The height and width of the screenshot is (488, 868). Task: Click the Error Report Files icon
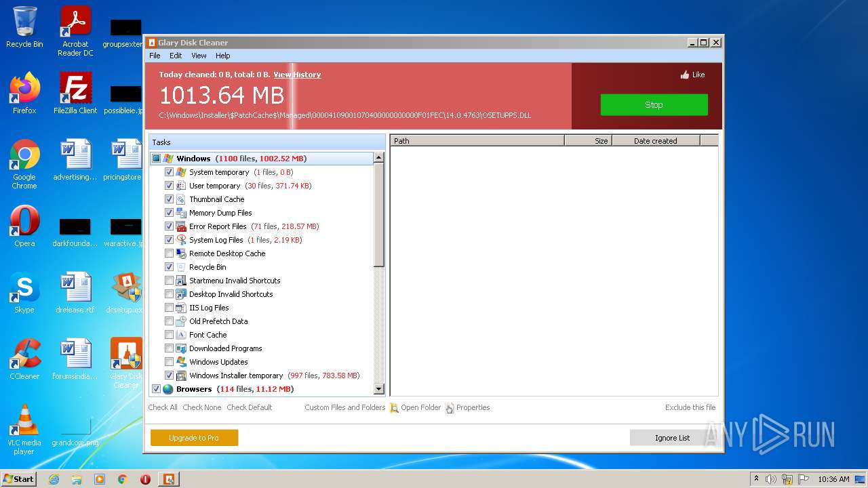[181, 226]
